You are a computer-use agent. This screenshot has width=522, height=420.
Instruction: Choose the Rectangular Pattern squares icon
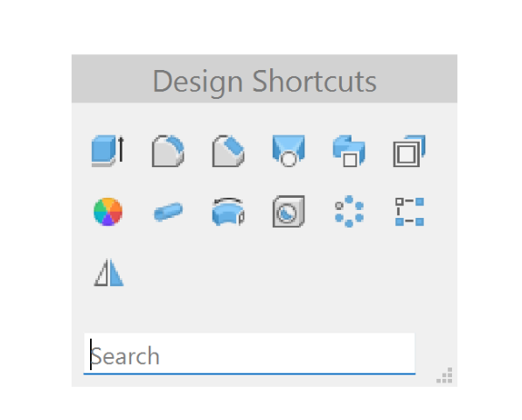tap(409, 212)
